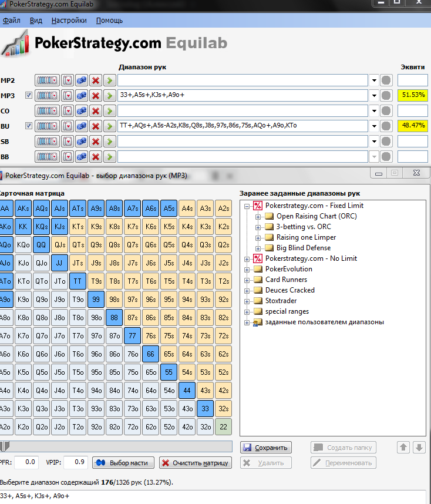The width and height of the screenshot is (431, 504).
Task: Open card picker icon in SB row
Action: (x=68, y=142)
